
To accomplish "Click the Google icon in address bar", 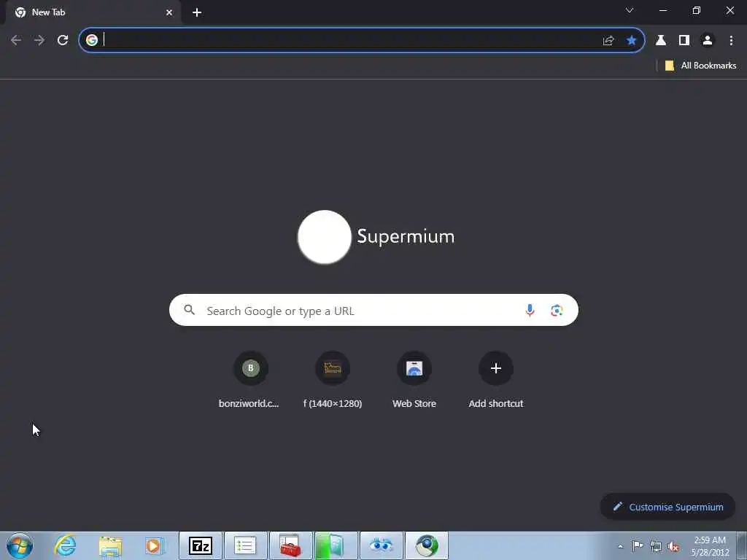I will (x=92, y=40).
